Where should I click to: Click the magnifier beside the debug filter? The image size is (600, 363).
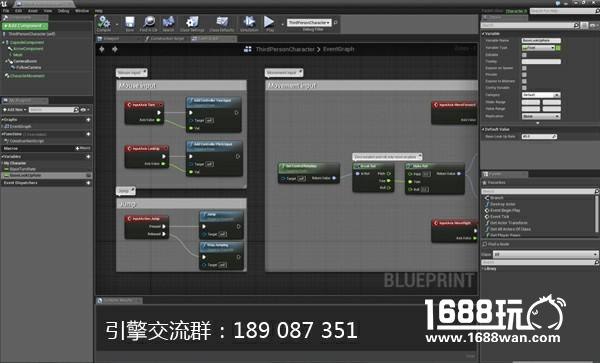[336, 23]
